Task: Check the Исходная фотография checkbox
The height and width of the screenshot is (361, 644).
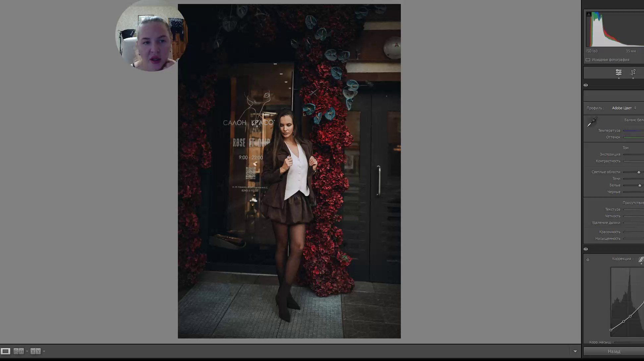Action: coord(588,60)
